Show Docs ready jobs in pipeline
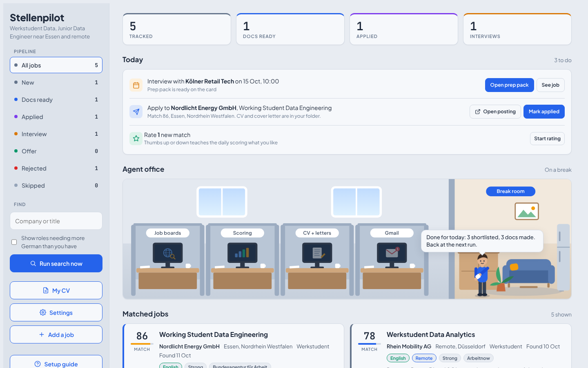The width and height of the screenshot is (588, 368). tap(56, 99)
